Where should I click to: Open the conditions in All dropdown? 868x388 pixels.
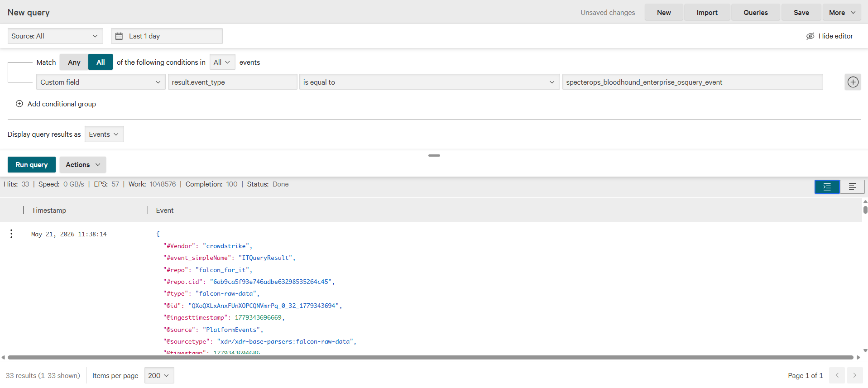(222, 62)
